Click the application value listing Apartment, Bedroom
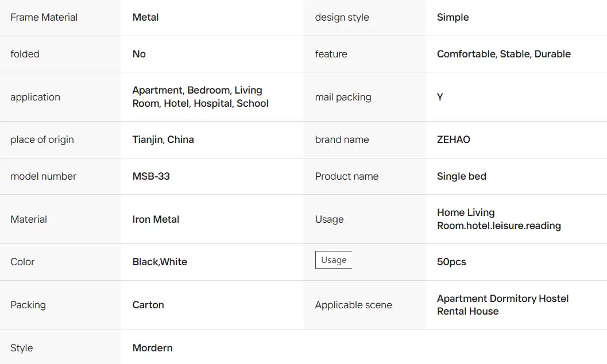Screen dimensions: 607x364 click(200, 96)
